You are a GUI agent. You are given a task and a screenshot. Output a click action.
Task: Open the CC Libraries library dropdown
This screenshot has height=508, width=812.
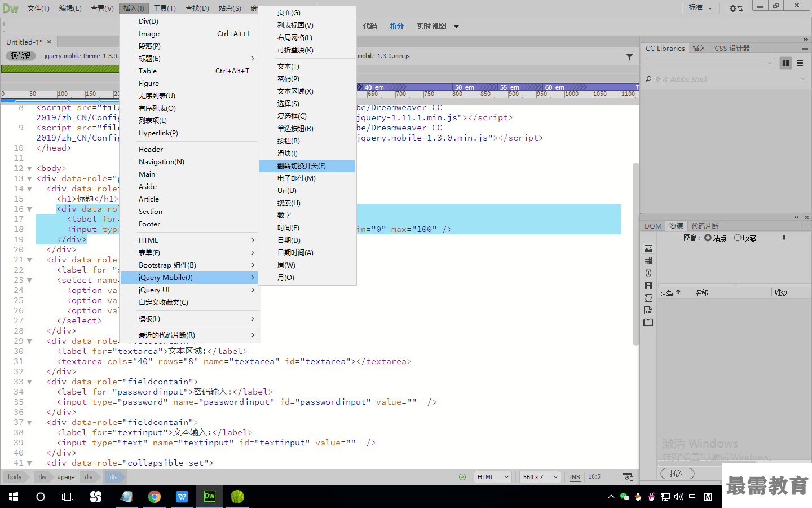click(x=710, y=63)
